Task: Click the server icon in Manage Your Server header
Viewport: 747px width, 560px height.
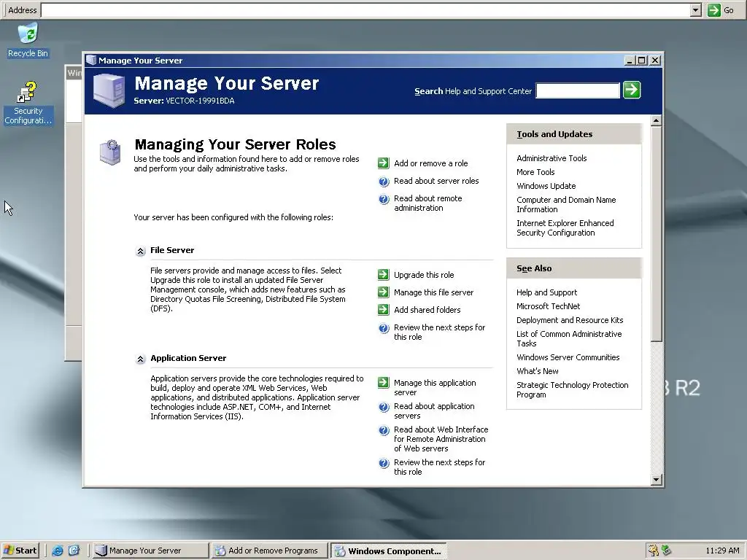Action: click(x=109, y=90)
